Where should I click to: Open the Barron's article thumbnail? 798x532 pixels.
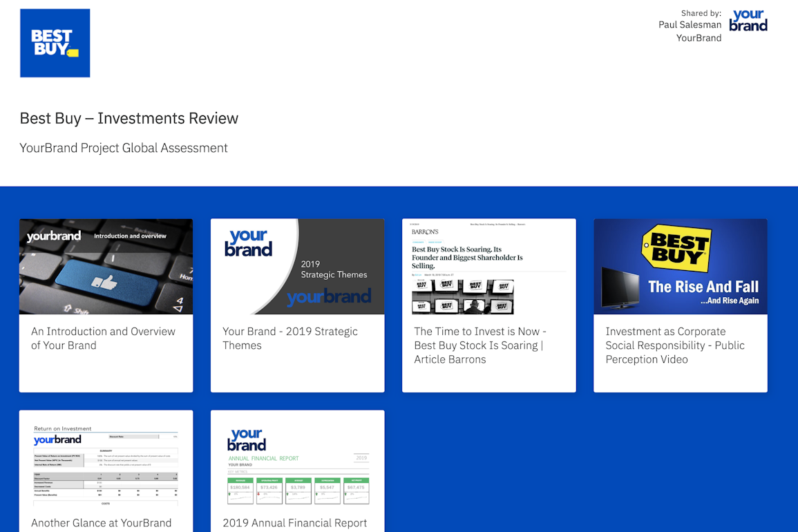(x=489, y=266)
